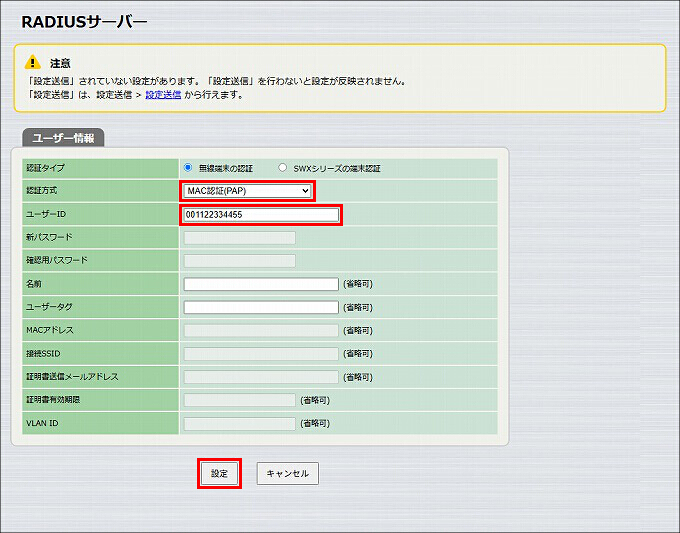
Task: Click the 認証方式 row label
Action: (41, 191)
